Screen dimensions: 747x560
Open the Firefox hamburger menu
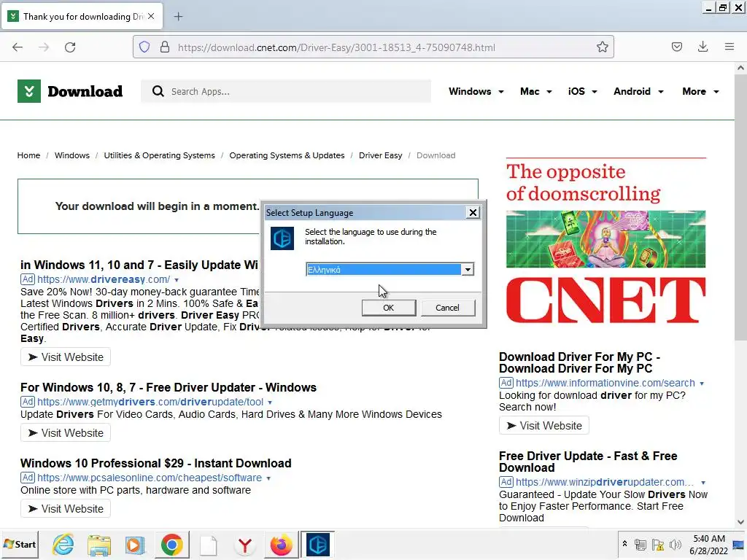coord(729,47)
